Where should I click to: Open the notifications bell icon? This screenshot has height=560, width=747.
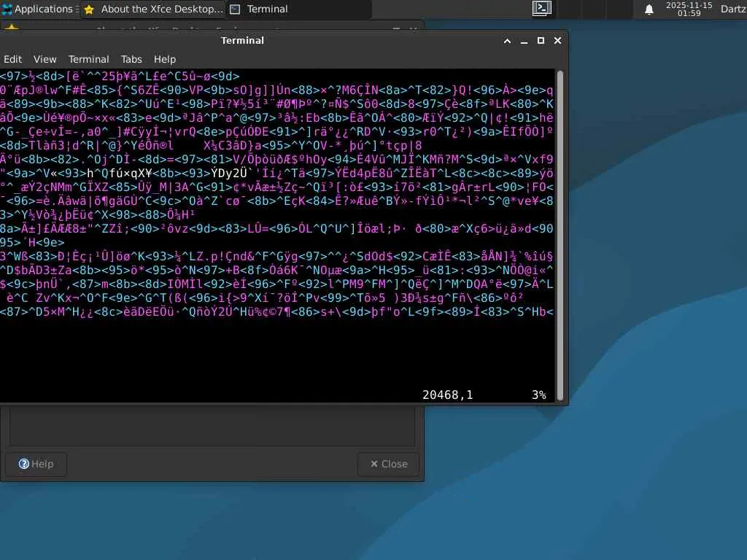click(649, 9)
